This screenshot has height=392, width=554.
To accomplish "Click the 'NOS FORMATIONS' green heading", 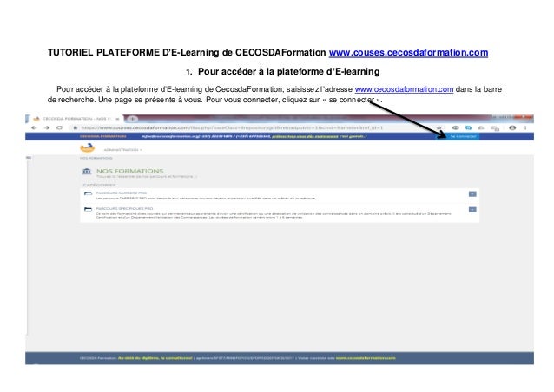I will click(130, 171).
